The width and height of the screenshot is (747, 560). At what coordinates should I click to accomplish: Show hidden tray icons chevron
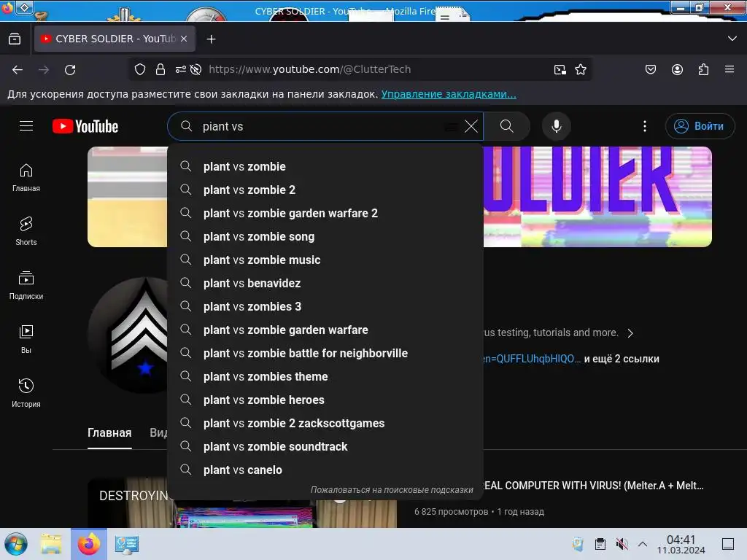point(642,544)
